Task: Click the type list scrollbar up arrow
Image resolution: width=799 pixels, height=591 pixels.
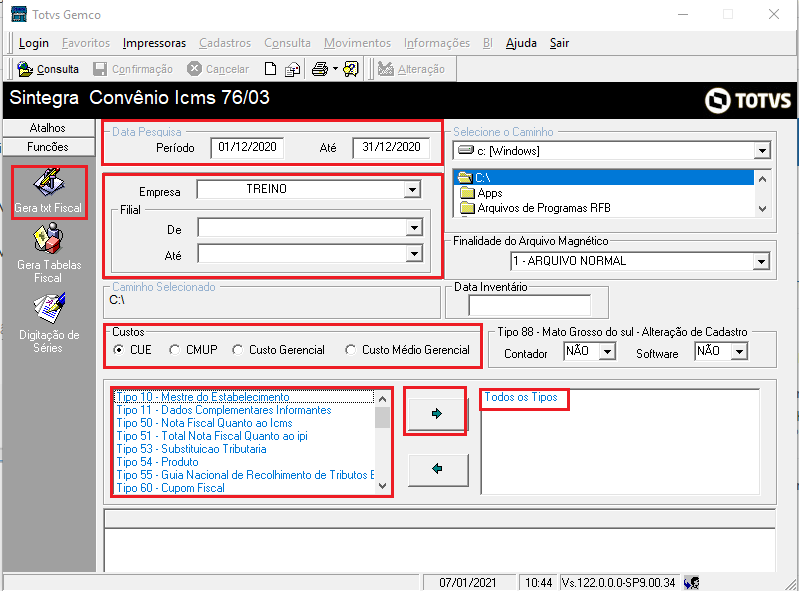Action: coord(383,398)
